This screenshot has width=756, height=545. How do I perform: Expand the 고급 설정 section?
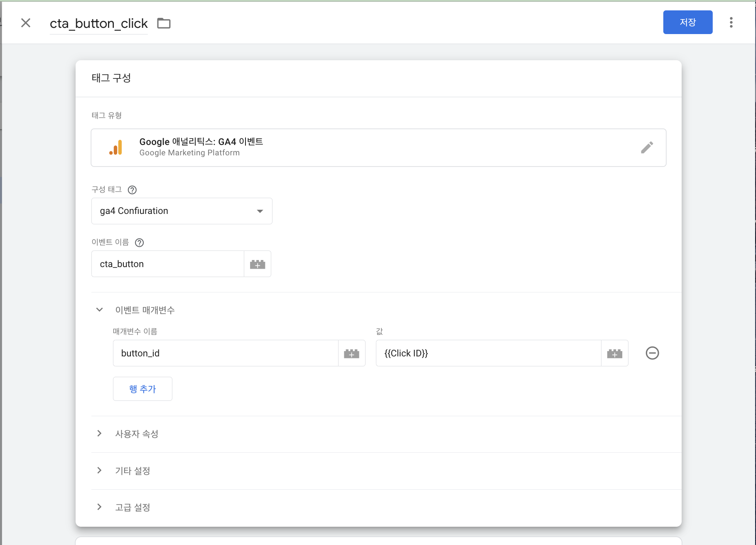99,507
